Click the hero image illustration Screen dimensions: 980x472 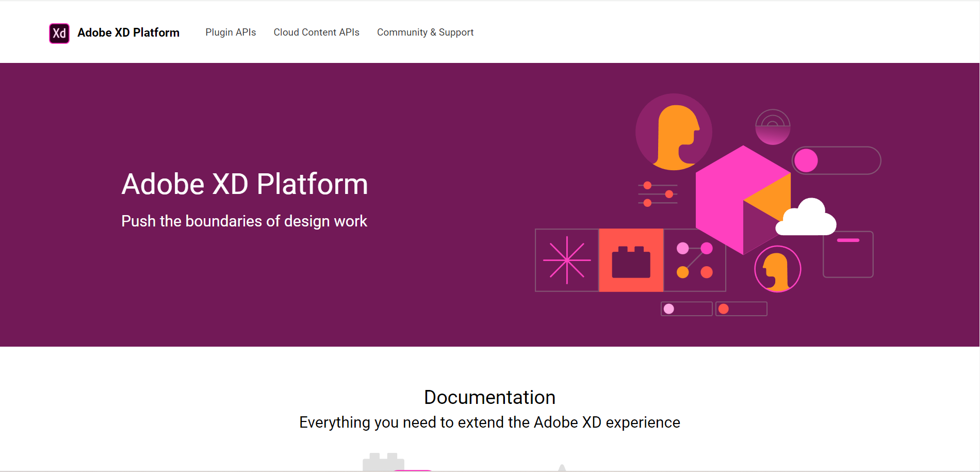tap(708, 205)
